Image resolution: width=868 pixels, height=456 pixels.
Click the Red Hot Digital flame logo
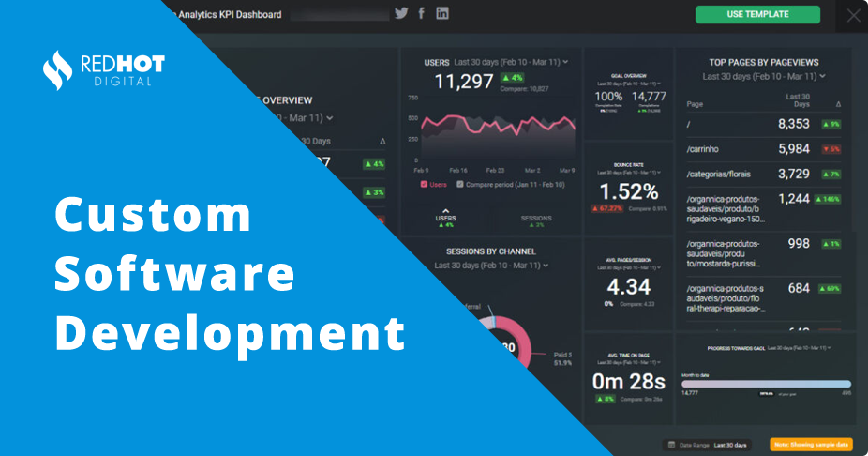click(57, 68)
